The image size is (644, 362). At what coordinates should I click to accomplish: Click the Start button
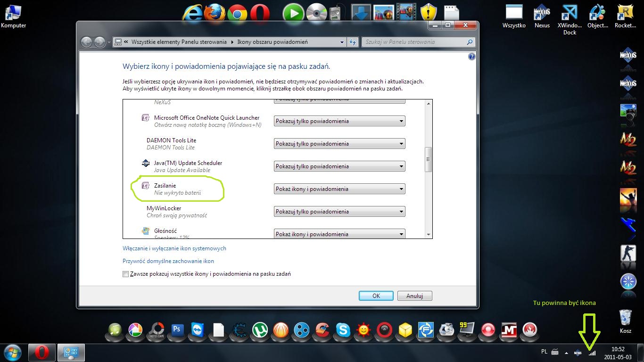pos(13,353)
